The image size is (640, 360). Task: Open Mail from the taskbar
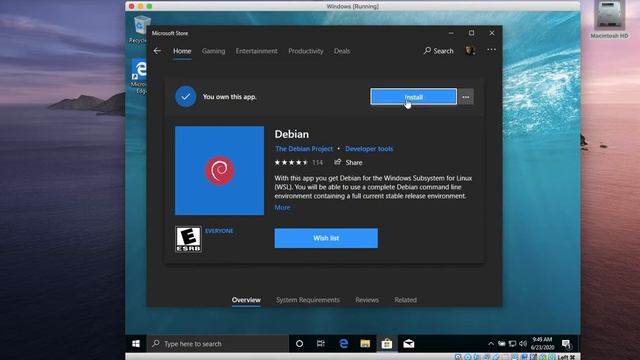point(409,344)
